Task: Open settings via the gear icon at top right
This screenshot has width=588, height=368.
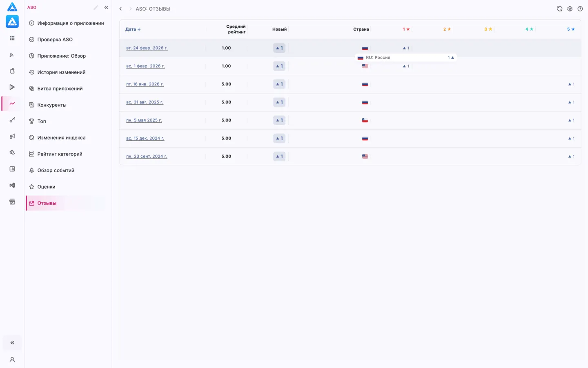Action: click(x=570, y=9)
